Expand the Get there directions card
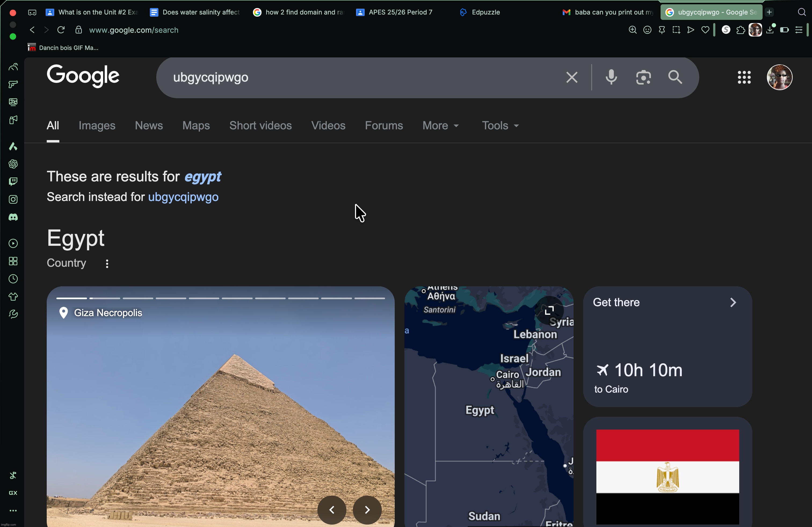This screenshot has height=527, width=812. (733, 302)
